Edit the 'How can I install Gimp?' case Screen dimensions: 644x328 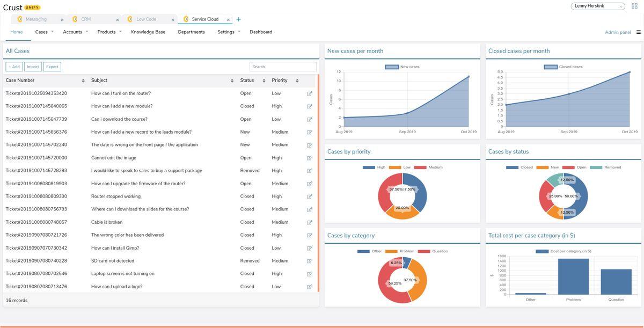point(310,248)
